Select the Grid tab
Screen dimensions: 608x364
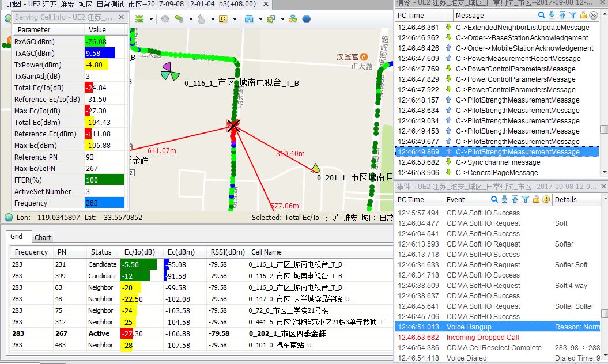click(17, 237)
